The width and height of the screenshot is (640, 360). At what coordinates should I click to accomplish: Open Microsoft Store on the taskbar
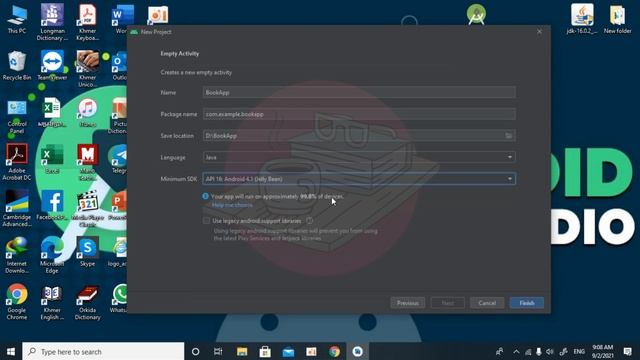[x=265, y=351]
